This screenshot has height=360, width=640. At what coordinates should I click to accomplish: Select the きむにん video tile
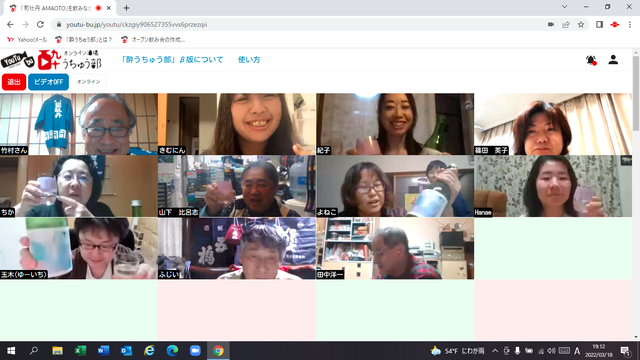pyautogui.click(x=237, y=124)
